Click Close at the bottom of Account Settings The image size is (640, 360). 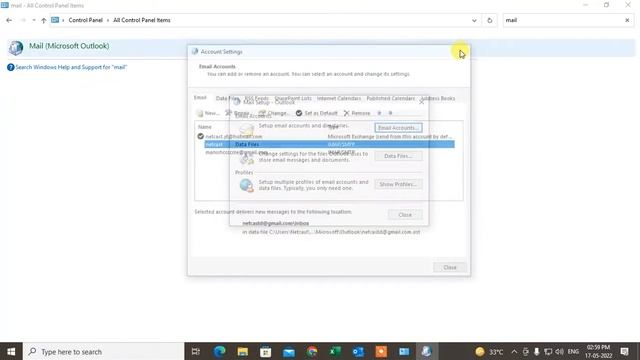450,267
